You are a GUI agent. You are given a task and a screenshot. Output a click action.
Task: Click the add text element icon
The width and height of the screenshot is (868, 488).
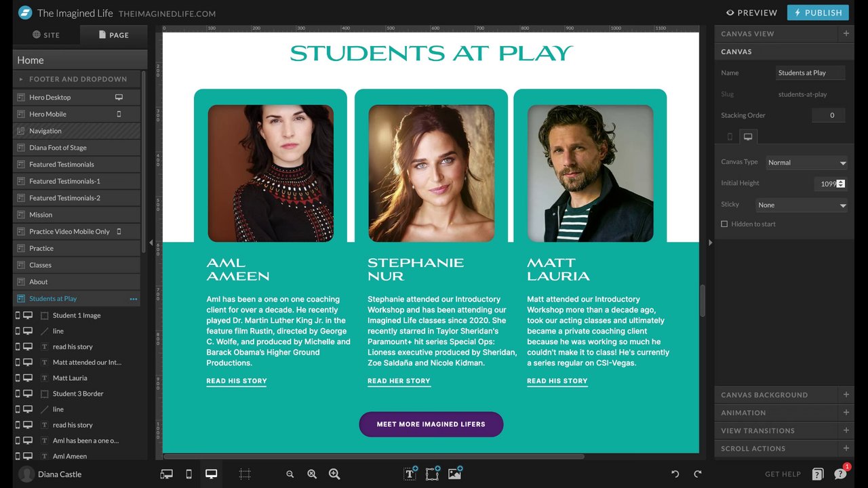click(x=410, y=474)
